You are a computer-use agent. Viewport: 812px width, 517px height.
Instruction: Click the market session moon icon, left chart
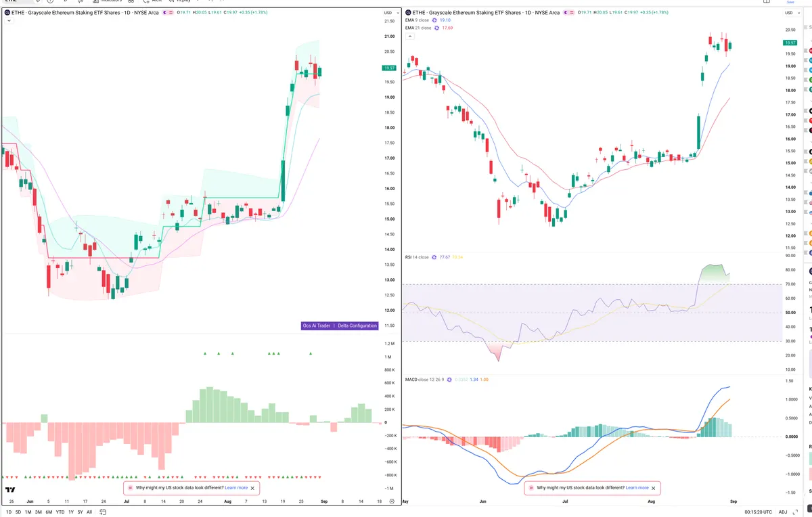(164, 13)
